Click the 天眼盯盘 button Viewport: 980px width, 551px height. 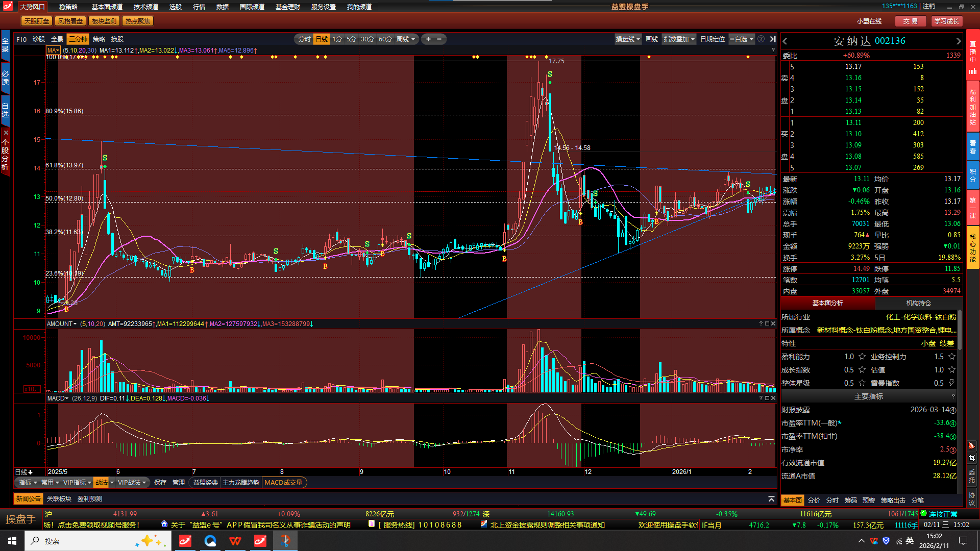click(x=37, y=21)
